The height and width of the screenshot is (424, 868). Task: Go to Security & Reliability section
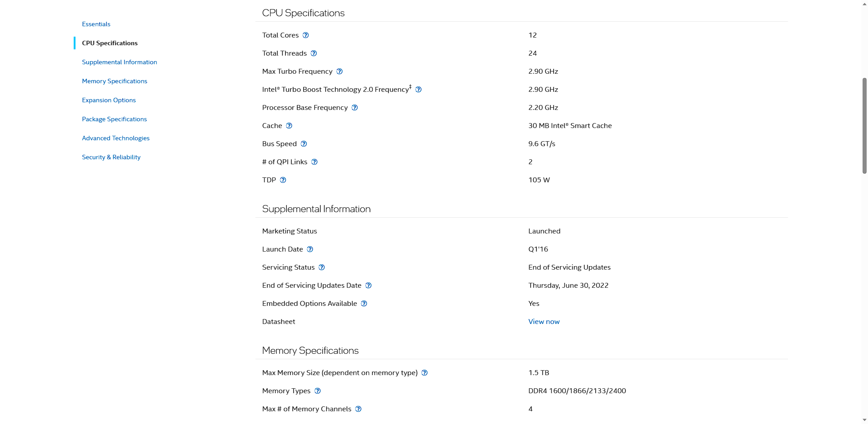pyautogui.click(x=111, y=157)
